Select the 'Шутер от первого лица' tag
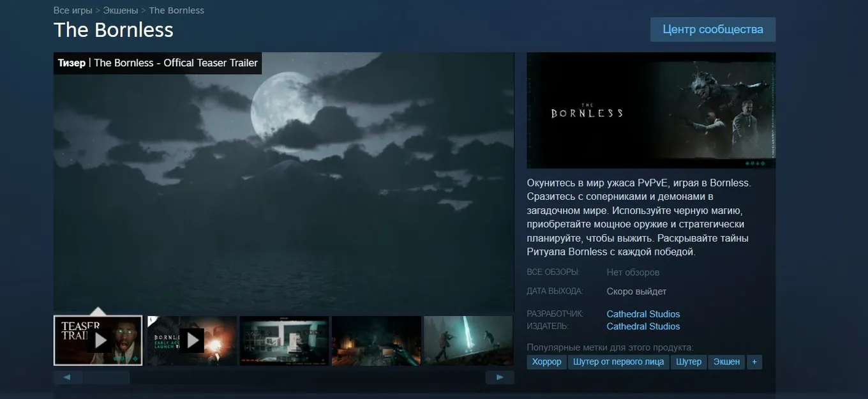This screenshot has width=868, height=399. tap(618, 362)
